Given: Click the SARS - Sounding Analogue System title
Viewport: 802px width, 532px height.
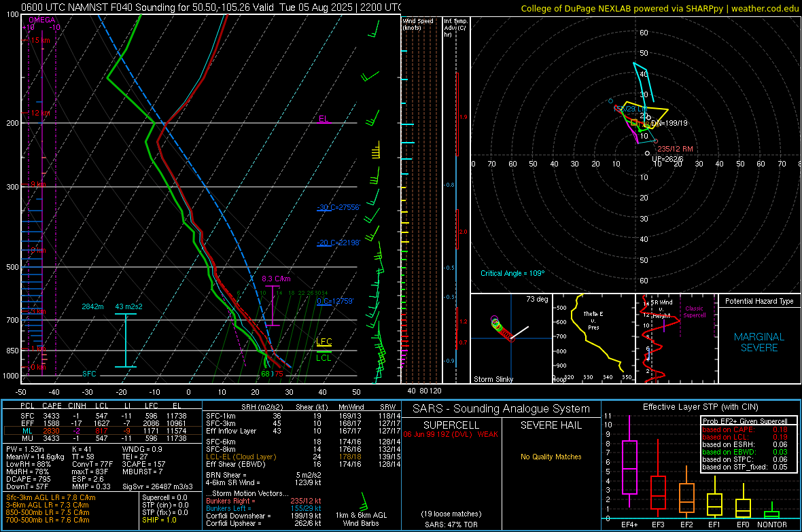Looking at the screenshot, I should tap(502, 408).
